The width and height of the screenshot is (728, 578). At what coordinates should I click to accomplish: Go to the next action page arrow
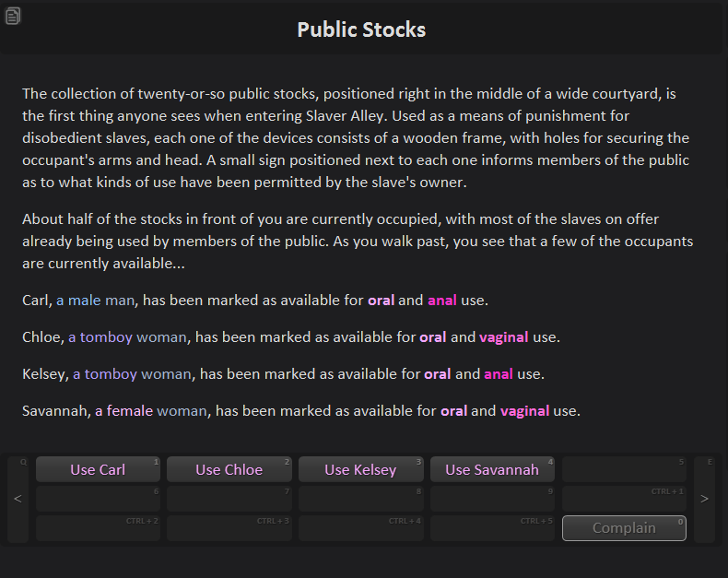pyautogui.click(x=704, y=499)
